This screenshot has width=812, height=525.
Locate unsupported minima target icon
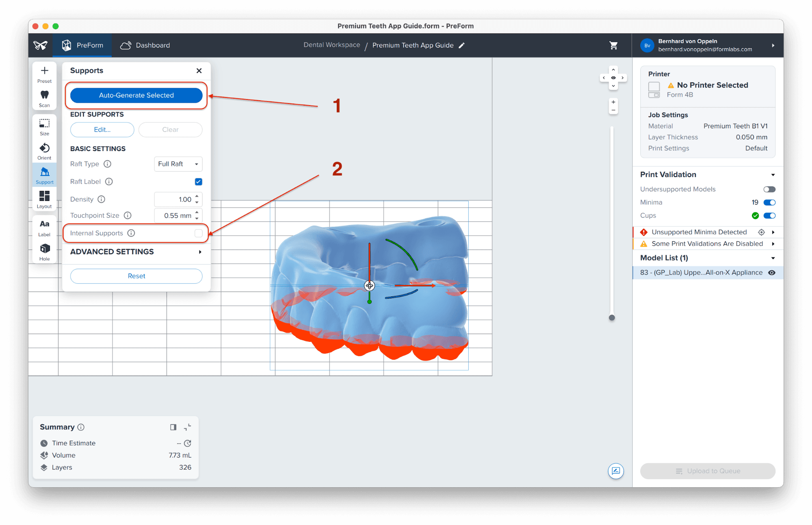[761, 232]
